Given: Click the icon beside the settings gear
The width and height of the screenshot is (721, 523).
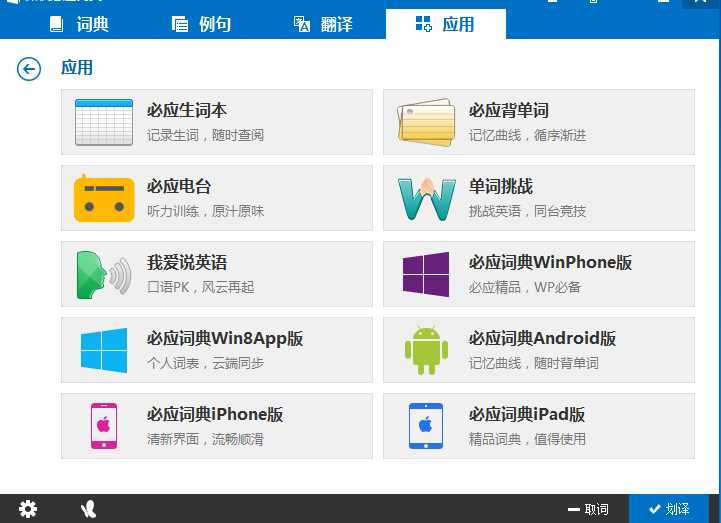Looking at the screenshot, I should point(88,509).
